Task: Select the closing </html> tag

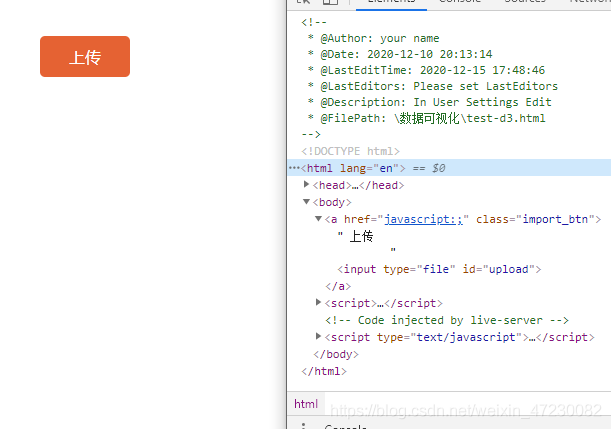Action: 324,371
